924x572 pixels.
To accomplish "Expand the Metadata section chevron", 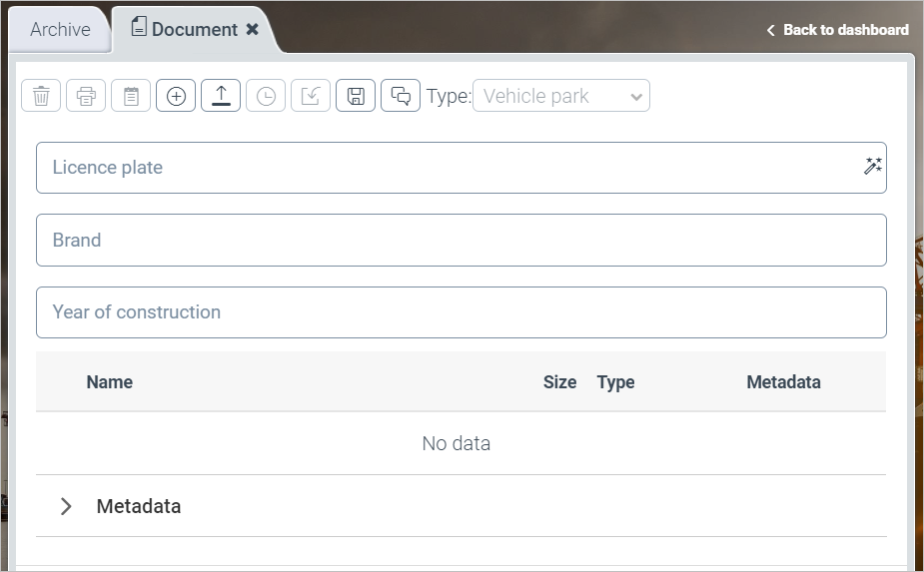I will tap(66, 506).
